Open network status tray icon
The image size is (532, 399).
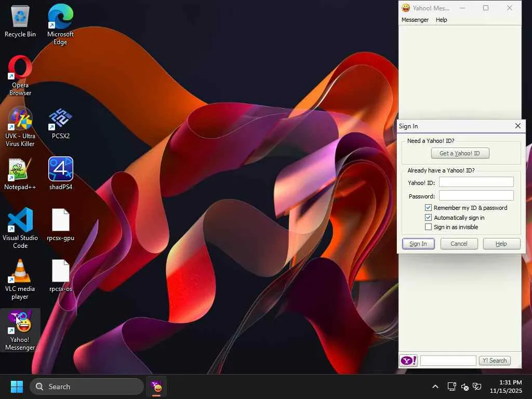point(451,387)
